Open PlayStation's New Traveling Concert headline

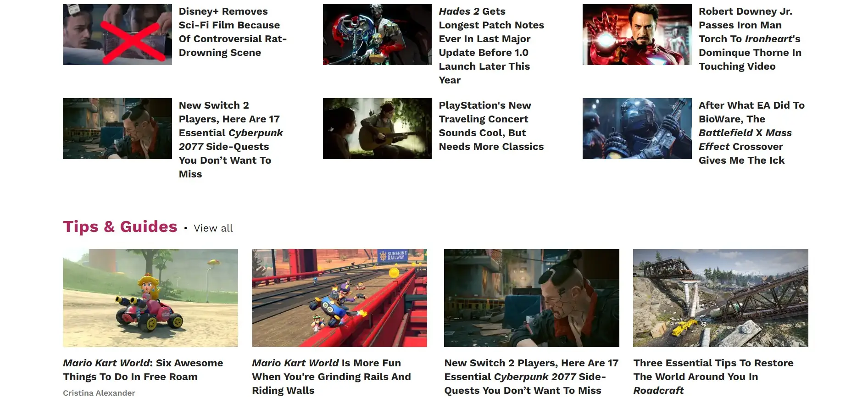[491, 126]
